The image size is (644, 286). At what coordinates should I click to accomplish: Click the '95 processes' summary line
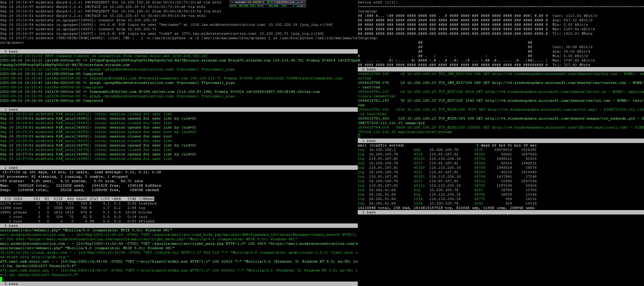click(64, 177)
